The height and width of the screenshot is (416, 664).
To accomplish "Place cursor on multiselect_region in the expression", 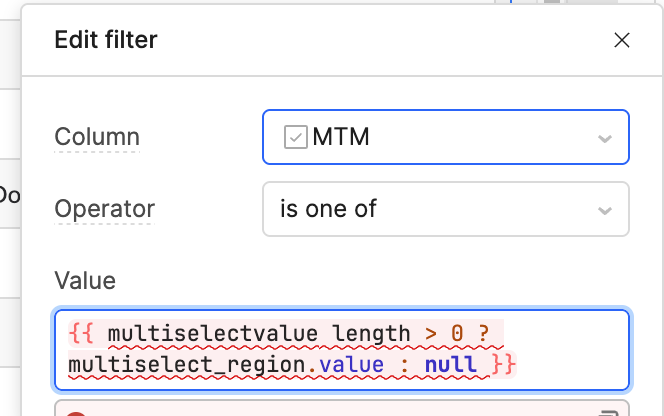I will point(187,365).
